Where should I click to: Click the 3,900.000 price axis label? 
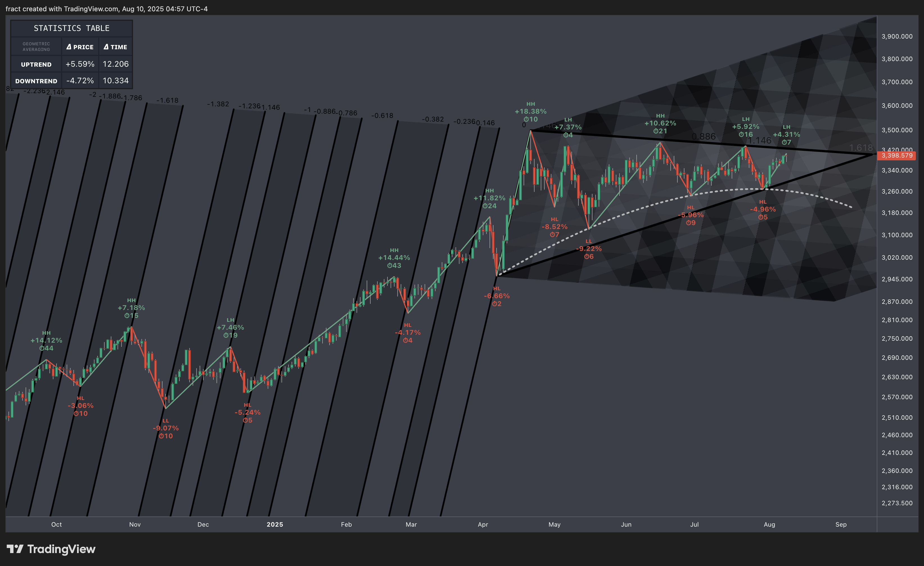pos(897,36)
